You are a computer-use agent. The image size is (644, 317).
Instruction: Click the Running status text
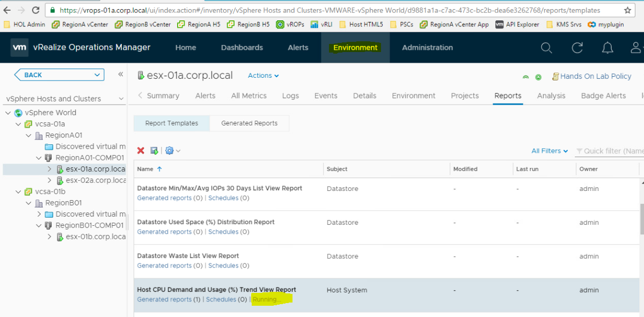[x=267, y=299]
